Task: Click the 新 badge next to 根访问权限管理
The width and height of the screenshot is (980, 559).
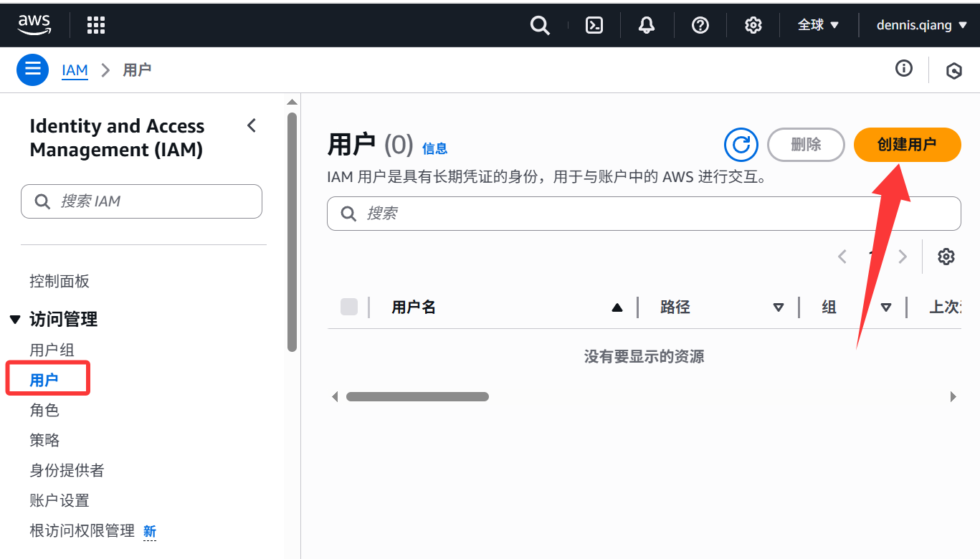Action: [150, 532]
